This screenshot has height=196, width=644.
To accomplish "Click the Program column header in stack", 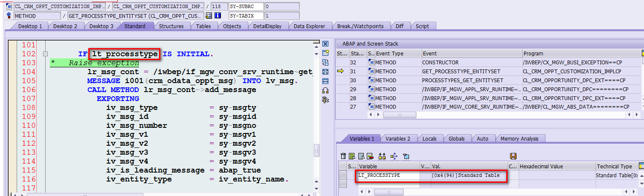I will [x=582, y=53].
